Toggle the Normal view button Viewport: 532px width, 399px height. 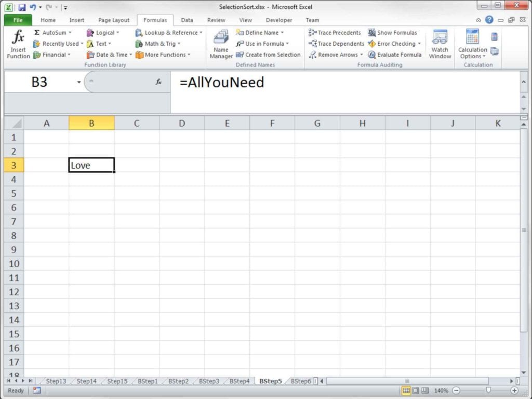[x=407, y=390]
